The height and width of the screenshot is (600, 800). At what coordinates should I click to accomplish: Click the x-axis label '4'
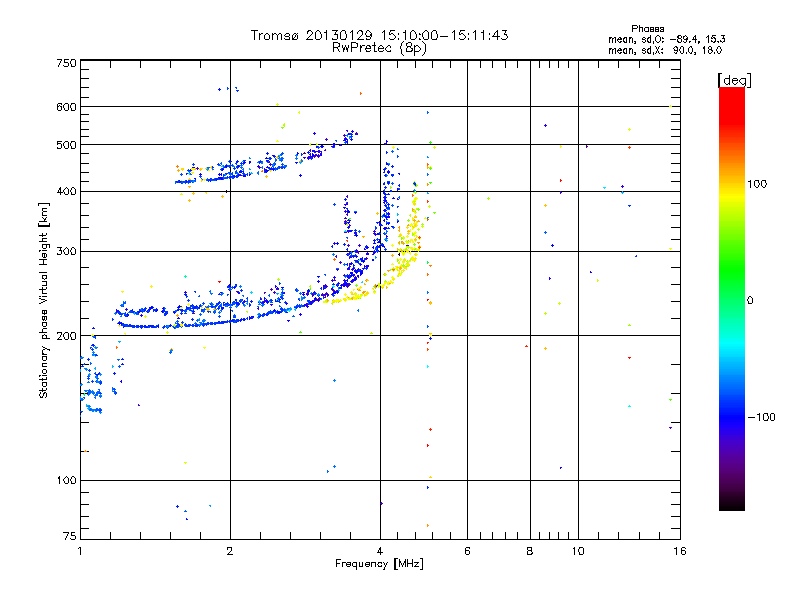point(380,551)
